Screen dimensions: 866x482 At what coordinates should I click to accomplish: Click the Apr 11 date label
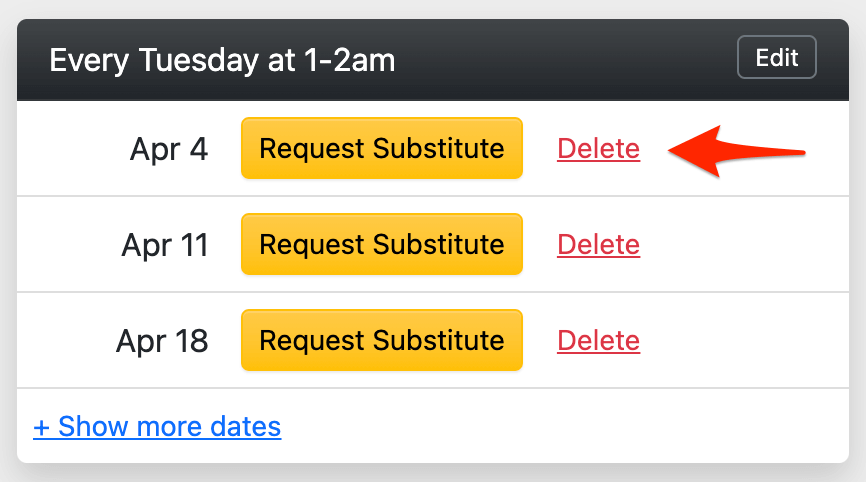[165, 245]
